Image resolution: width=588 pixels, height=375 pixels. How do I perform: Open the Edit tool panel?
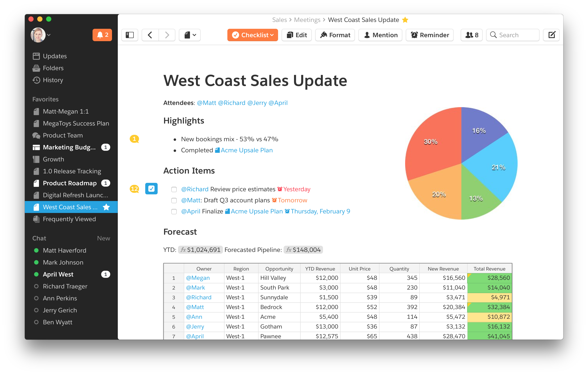point(297,35)
